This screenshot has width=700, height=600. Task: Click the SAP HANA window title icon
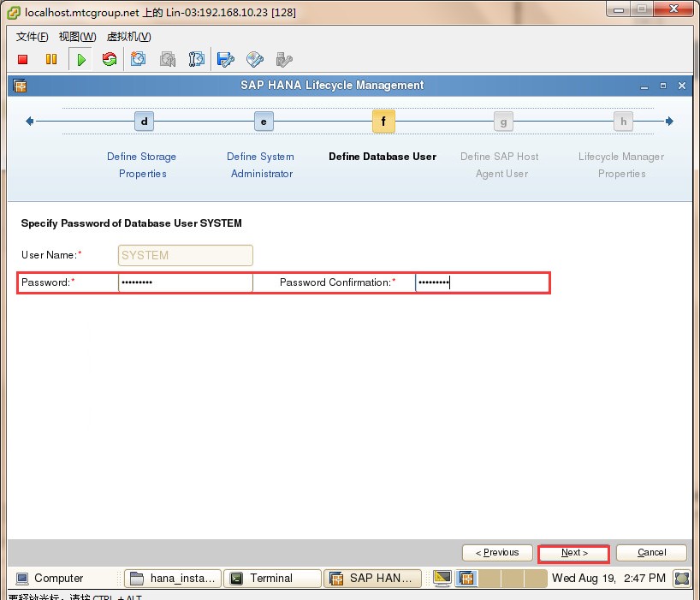20,86
